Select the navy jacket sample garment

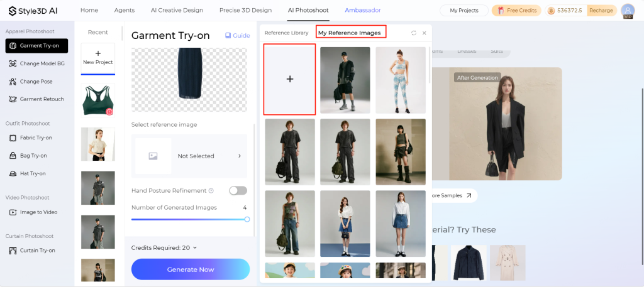469,263
